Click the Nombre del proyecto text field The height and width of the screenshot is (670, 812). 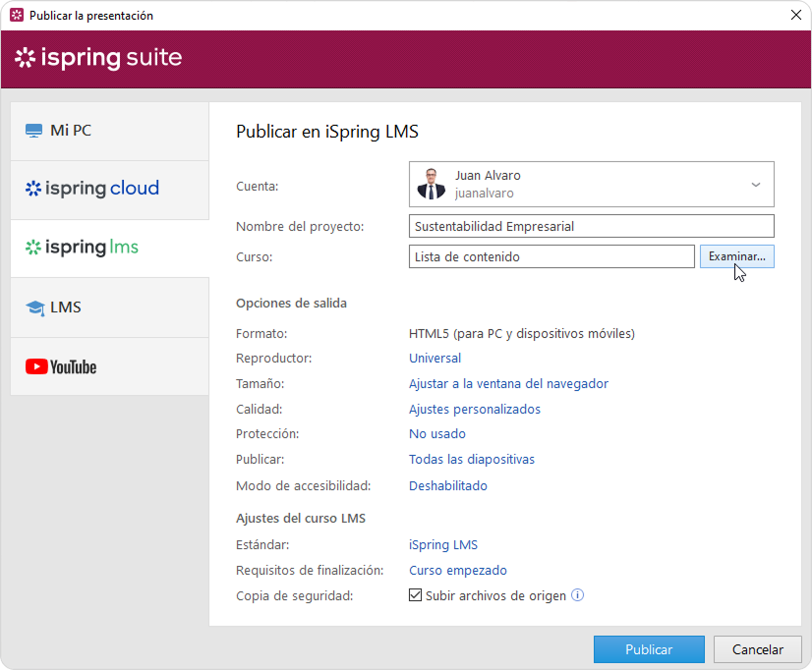[x=591, y=226]
